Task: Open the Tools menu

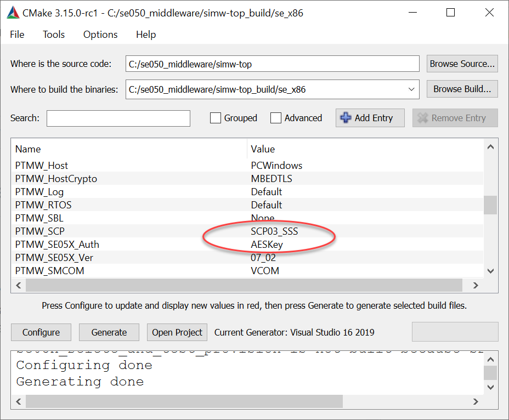Action: (x=53, y=35)
